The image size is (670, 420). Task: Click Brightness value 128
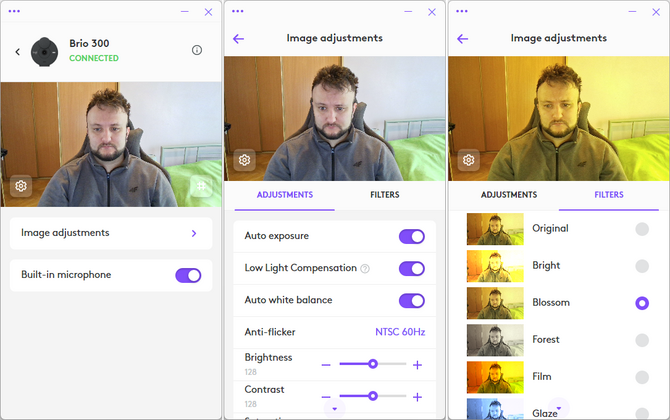click(x=251, y=372)
